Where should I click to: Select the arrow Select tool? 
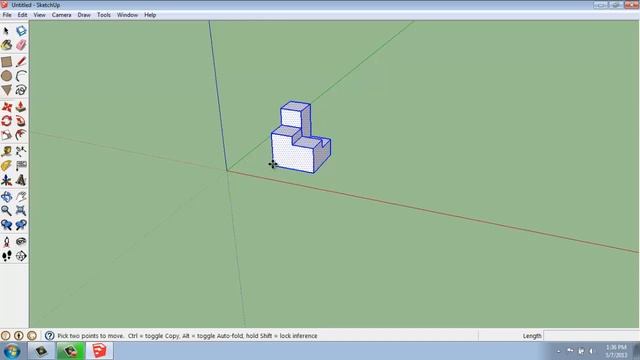click(6, 31)
